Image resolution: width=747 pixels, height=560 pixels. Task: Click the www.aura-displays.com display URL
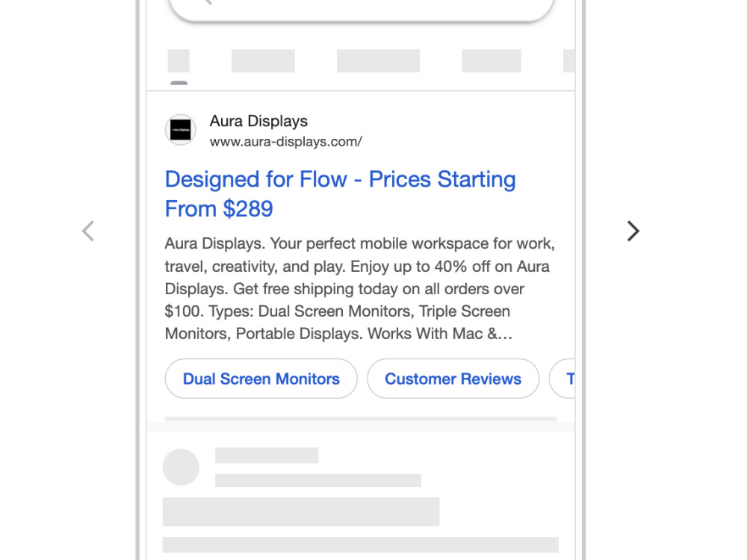[286, 142]
